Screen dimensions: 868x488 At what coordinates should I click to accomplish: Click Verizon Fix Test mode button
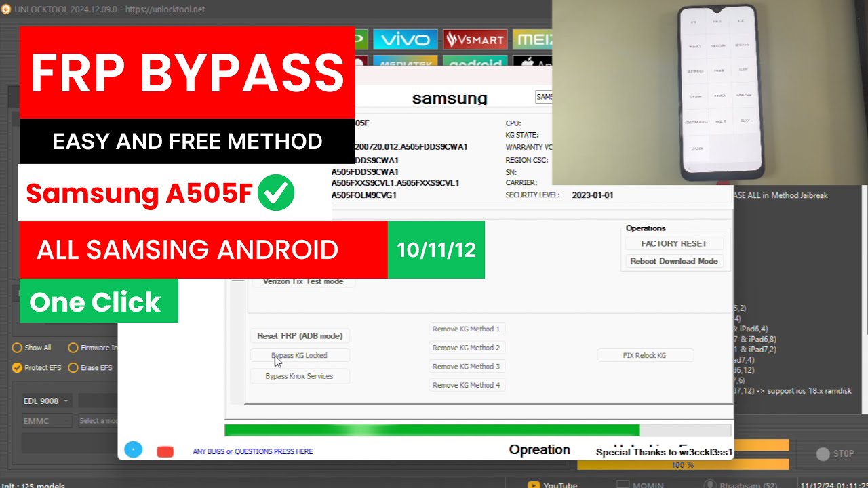[x=303, y=281]
